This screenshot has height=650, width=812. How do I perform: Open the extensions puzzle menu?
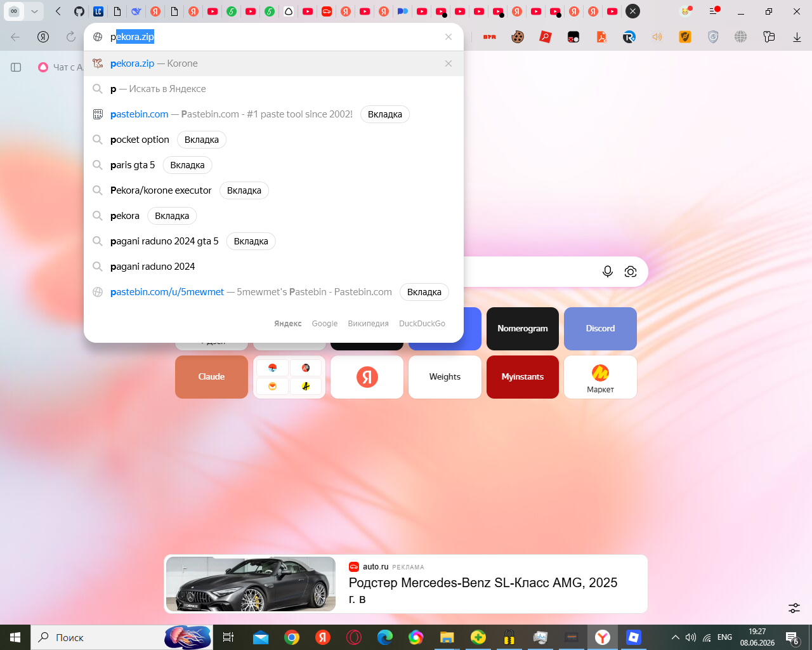coord(769,37)
